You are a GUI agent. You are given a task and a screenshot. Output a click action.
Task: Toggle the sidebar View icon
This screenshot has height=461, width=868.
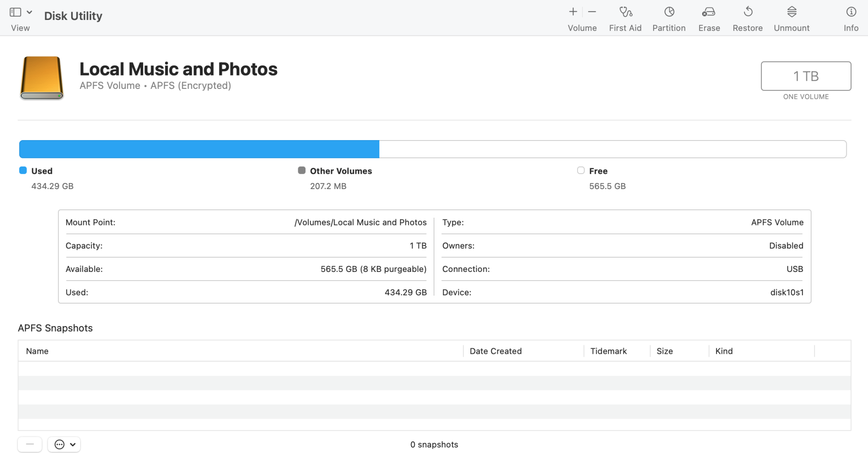tap(15, 12)
